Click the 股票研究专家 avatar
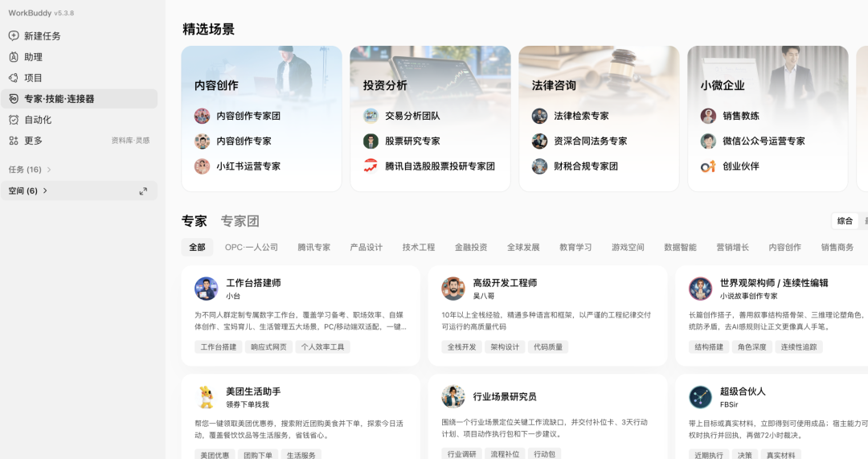Image resolution: width=868 pixels, height=459 pixels. [371, 141]
